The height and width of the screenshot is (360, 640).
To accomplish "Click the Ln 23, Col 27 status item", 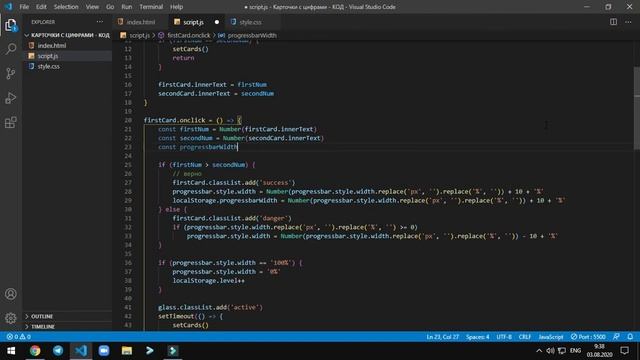I will pyautogui.click(x=442, y=337).
